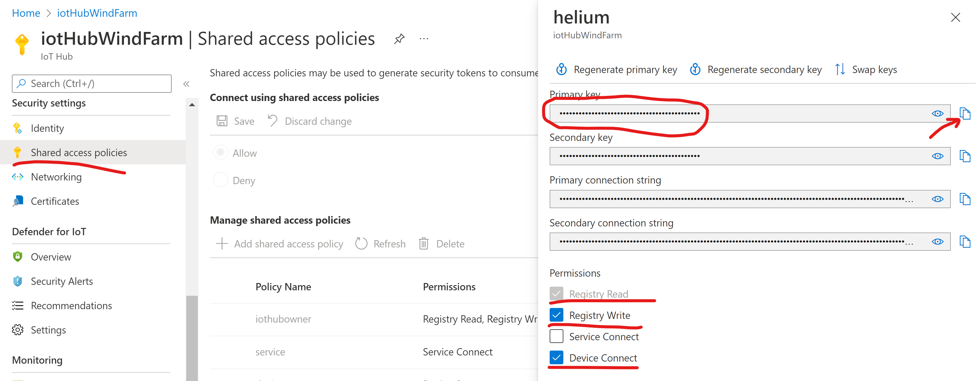Click the Search (Ctrl+/) field
Screen dimensions: 980x381
click(x=92, y=84)
